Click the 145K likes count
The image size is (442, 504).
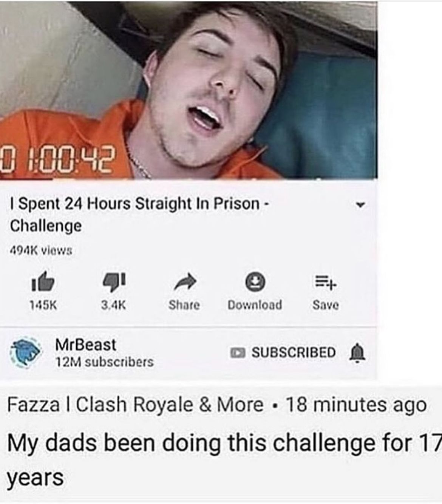point(43,305)
